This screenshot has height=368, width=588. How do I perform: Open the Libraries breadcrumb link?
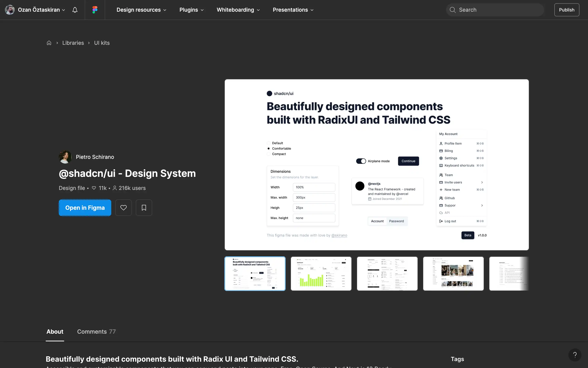click(x=73, y=43)
